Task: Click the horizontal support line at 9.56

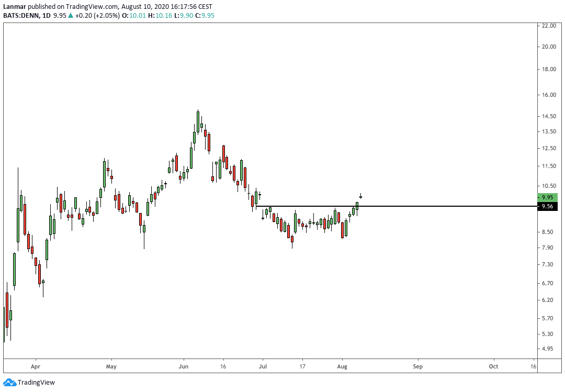Action: pyautogui.click(x=397, y=206)
